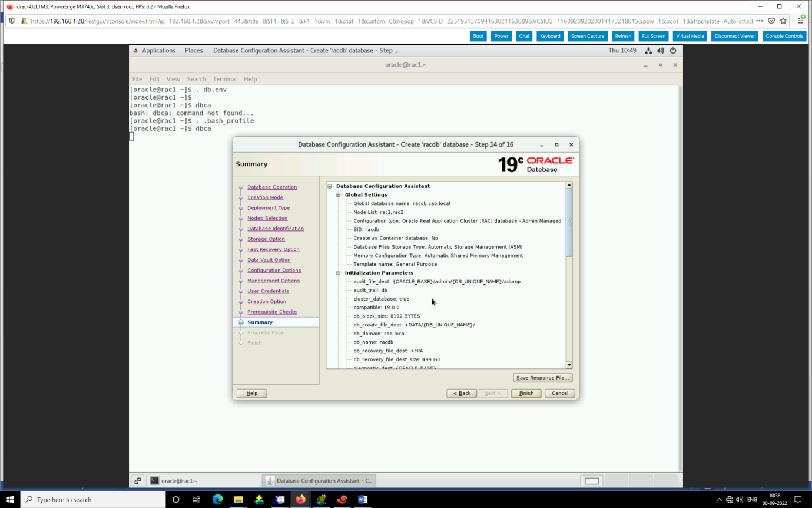Open the terminal File menu
This screenshot has height=508, width=812.
coord(137,79)
